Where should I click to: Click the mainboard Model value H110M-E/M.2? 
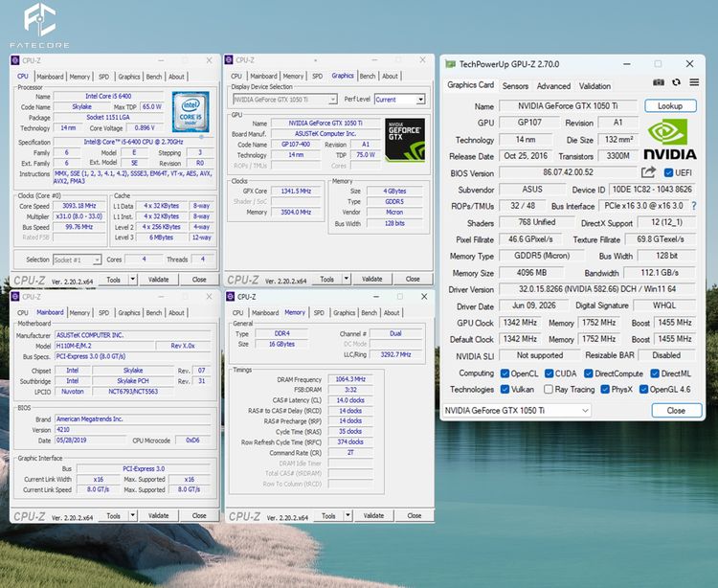[x=104, y=346]
